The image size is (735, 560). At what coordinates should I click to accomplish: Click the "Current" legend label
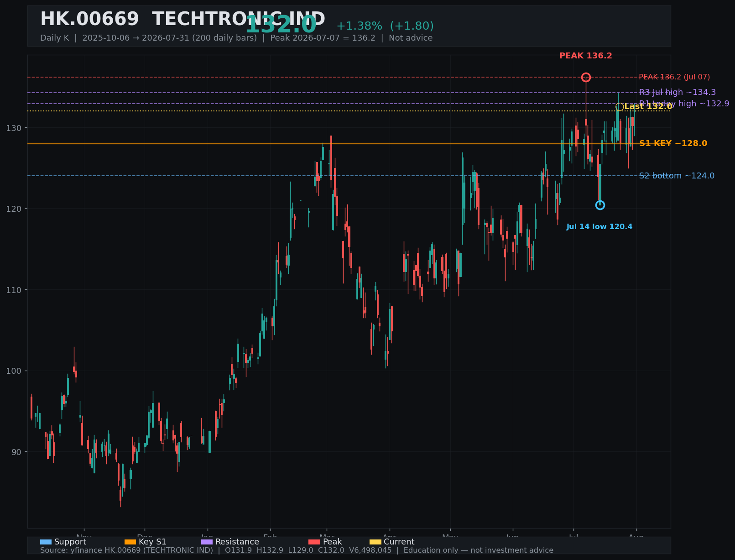tap(399, 542)
